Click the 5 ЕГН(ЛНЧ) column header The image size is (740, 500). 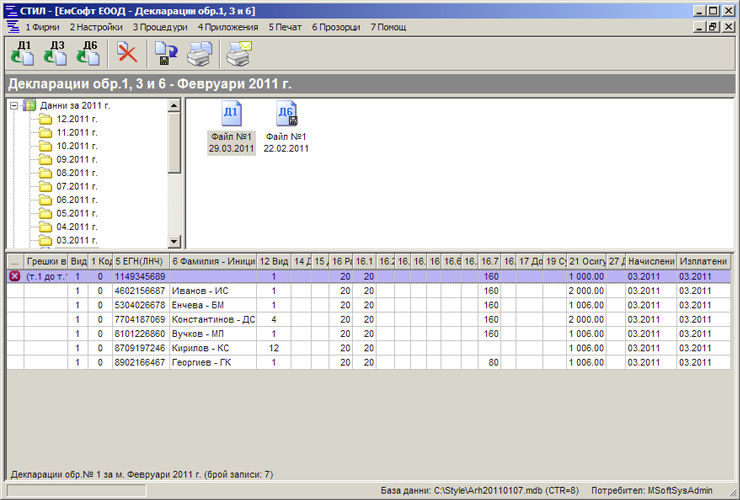[141, 261]
